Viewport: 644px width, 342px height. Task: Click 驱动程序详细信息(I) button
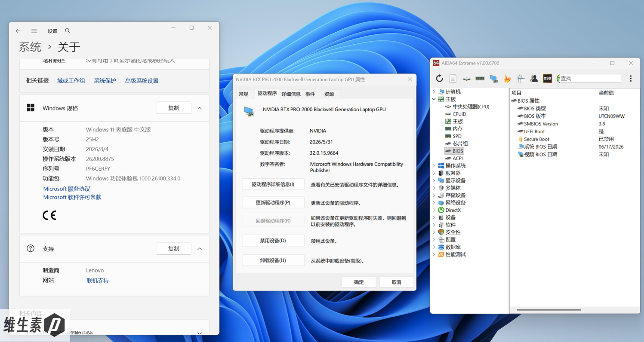(273, 184)
